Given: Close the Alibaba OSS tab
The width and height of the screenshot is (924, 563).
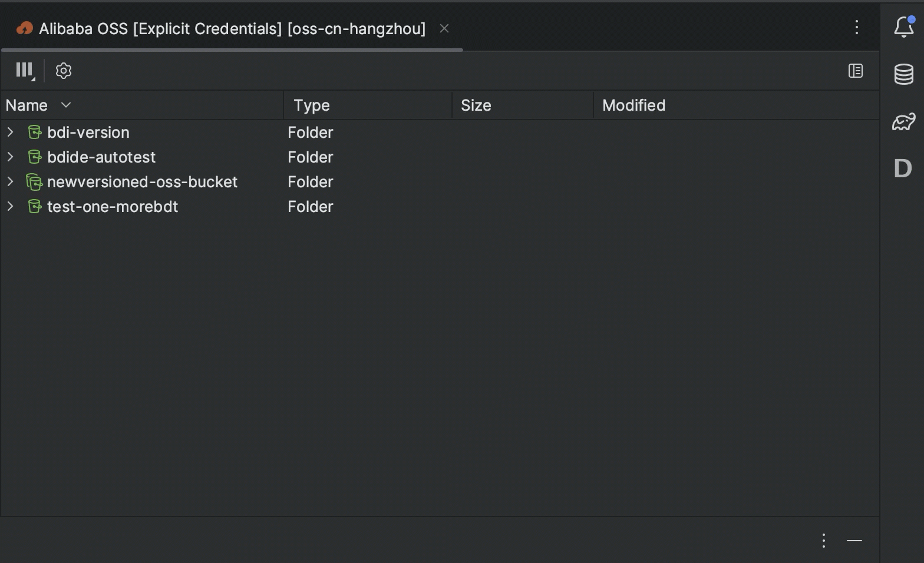Looking at the screenshot, I should [x=444, y=28].
